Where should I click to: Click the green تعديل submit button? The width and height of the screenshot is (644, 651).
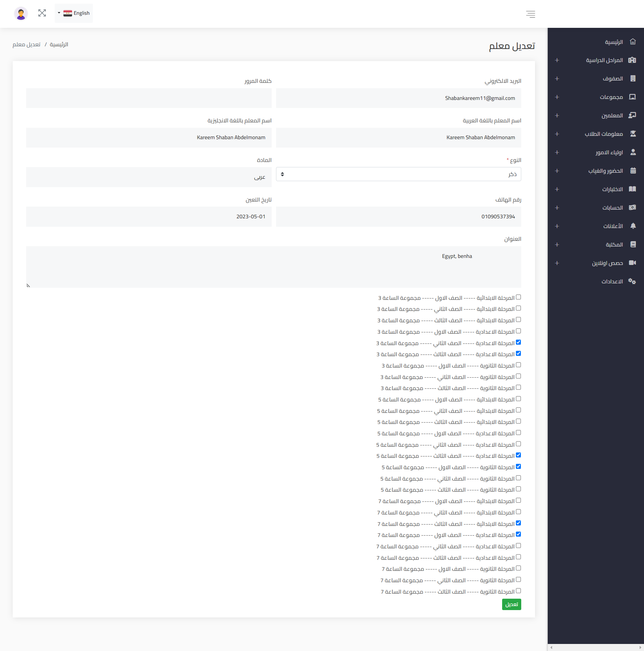(x=511, y=604)
